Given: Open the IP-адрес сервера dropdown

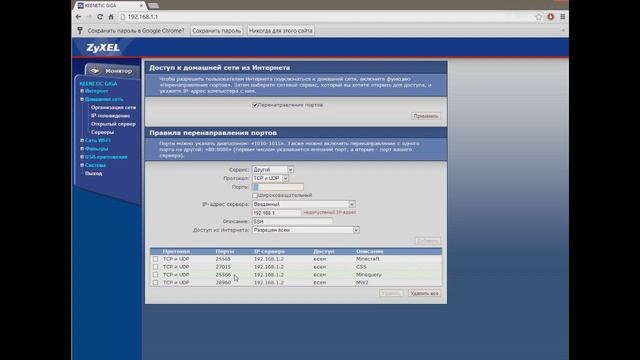Looking at the screenshot, I should pos(304,204).
